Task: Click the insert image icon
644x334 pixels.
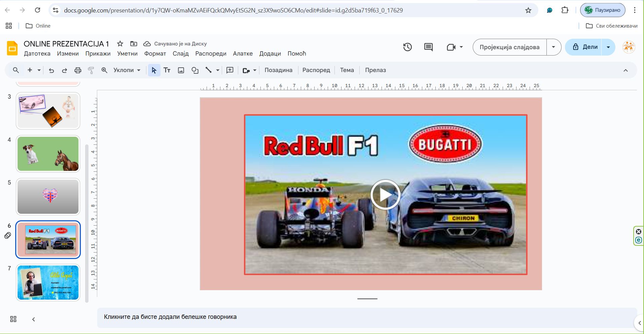Action: (x=181, y=70)
